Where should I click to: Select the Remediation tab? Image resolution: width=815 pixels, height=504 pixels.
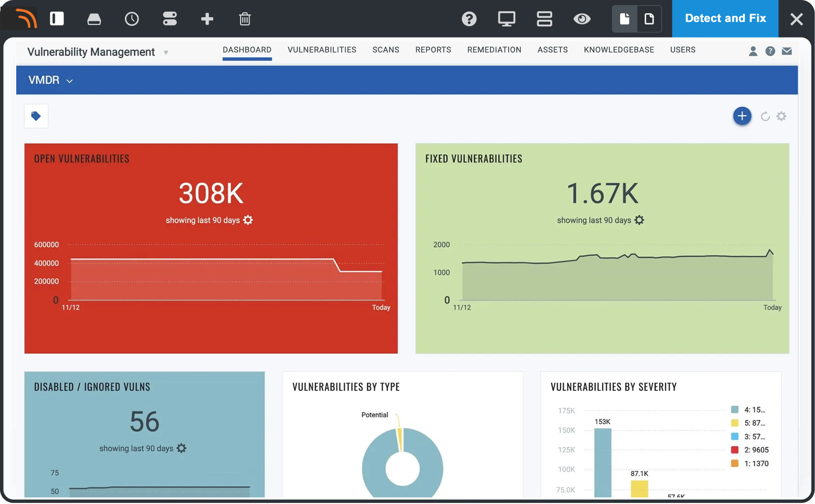pyautogui.click(x=494, y=50)
